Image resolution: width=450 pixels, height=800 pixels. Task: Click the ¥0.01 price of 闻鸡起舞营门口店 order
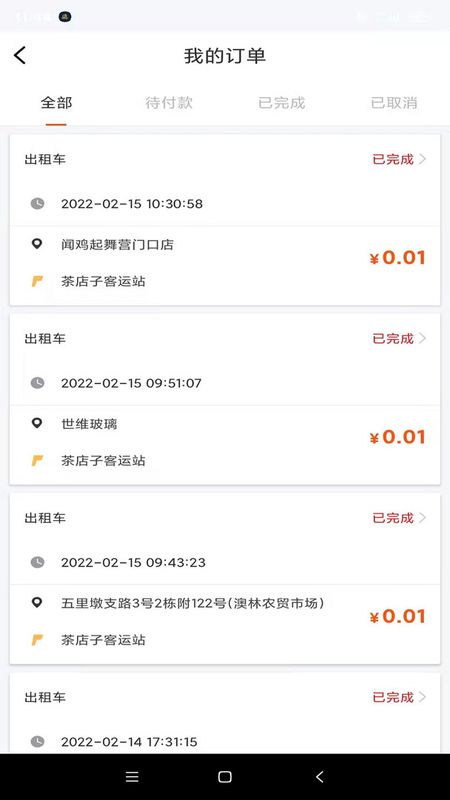pyautogui.click(x=397, y=258)
